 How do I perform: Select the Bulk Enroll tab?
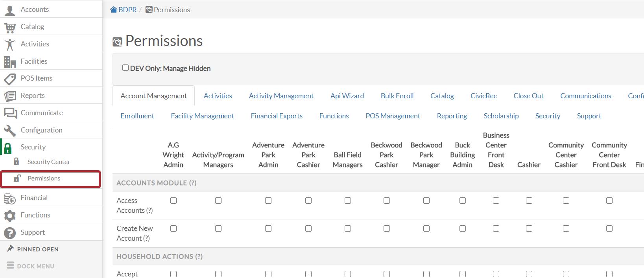tap(397, 96)
